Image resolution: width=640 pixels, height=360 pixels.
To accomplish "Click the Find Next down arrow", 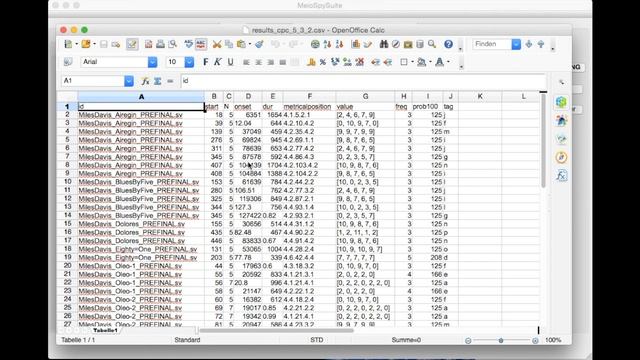I will point(529,44).
